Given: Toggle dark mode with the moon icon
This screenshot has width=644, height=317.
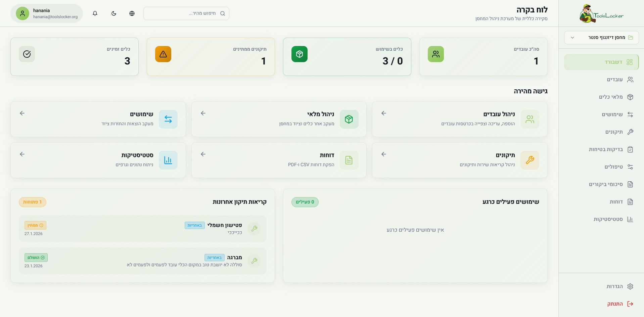Looking at the screenshot, I should tap(114, 13).
